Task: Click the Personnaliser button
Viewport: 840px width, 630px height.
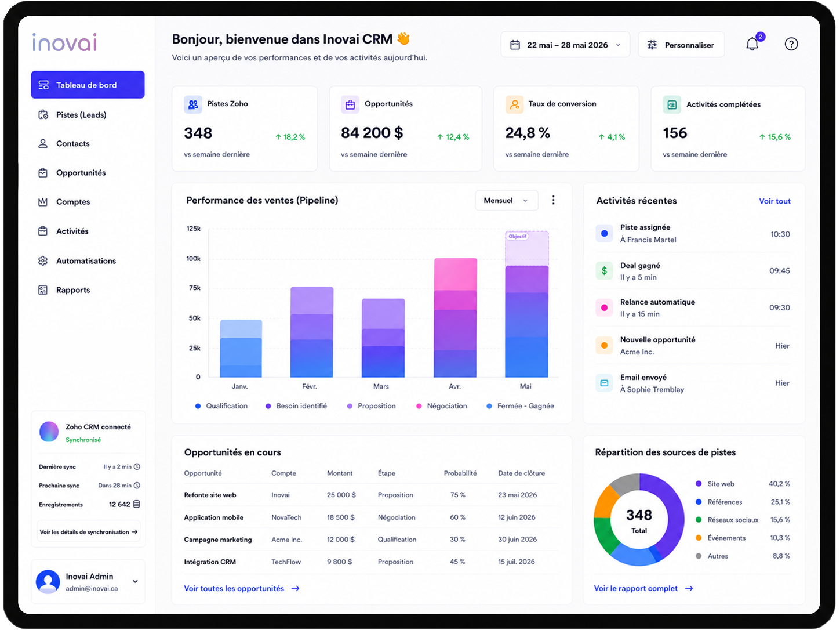Action: pyautogui.click(x=681, y=45)
